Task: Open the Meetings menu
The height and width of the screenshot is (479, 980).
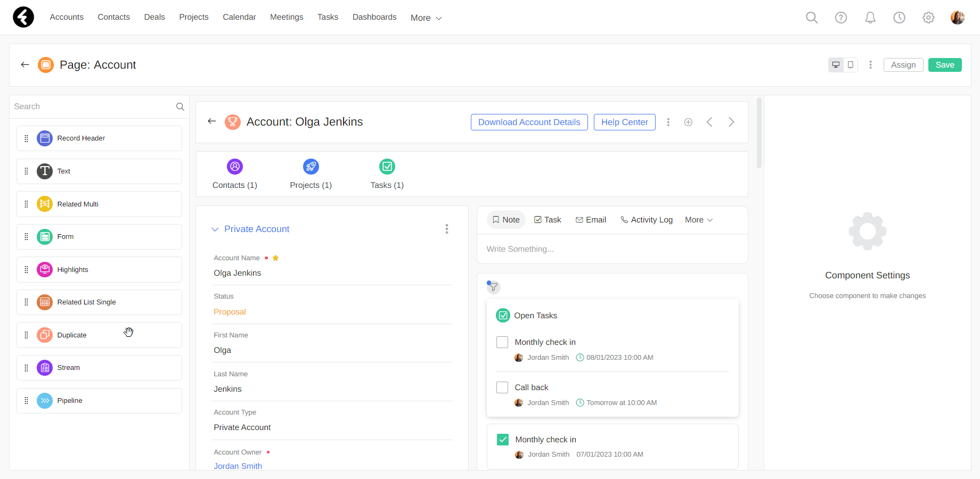Action: [x=287, y=17]
